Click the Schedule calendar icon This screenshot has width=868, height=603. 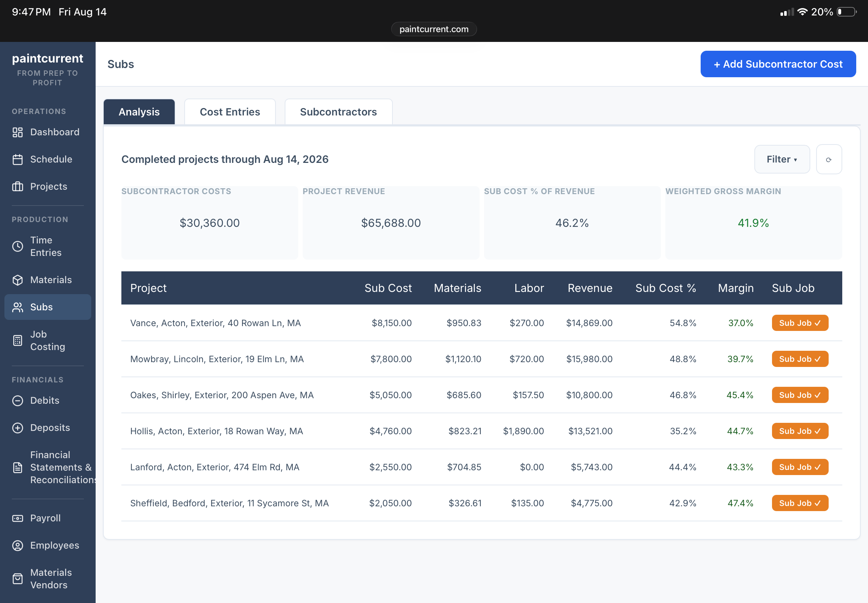click(x=17, y=160)
